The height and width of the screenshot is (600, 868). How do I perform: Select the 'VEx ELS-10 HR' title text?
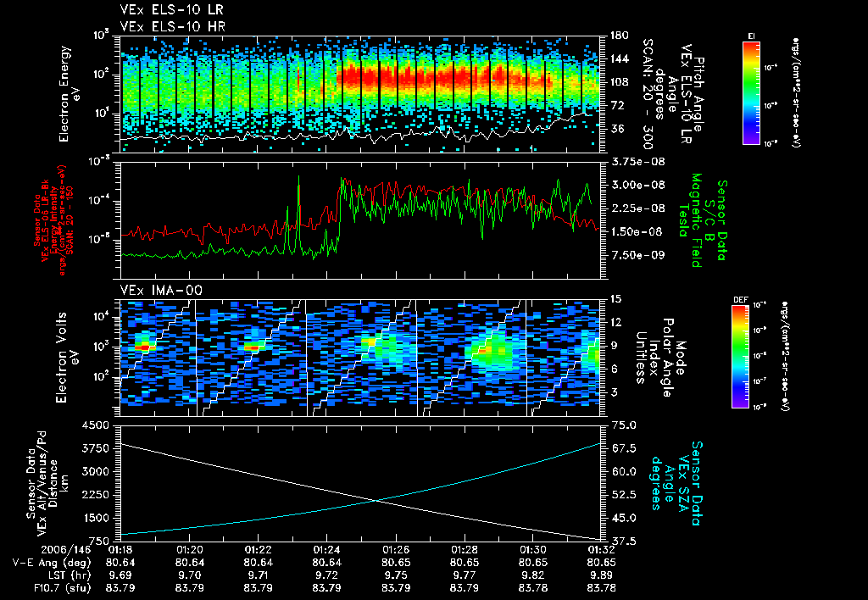[x=172, y=26]
